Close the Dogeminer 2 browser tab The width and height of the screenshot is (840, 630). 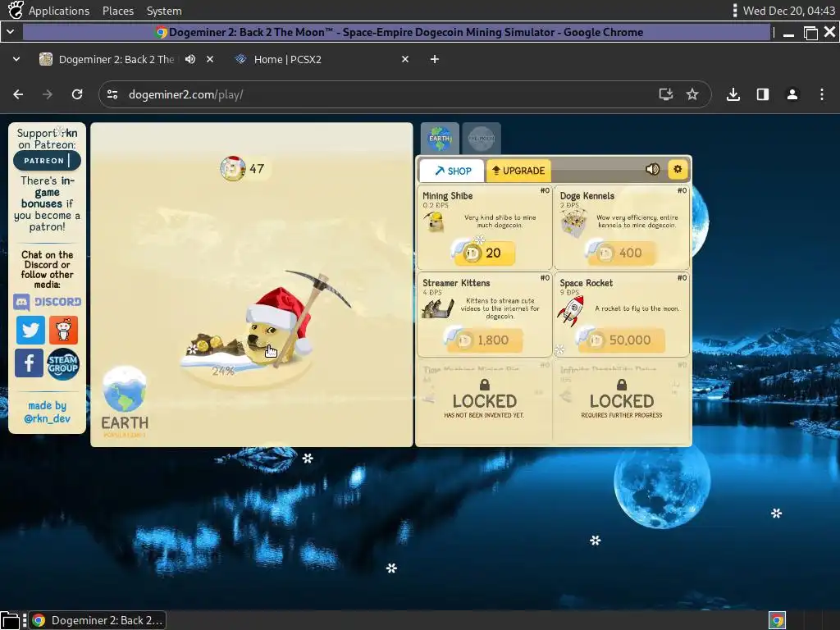[210, 59]
